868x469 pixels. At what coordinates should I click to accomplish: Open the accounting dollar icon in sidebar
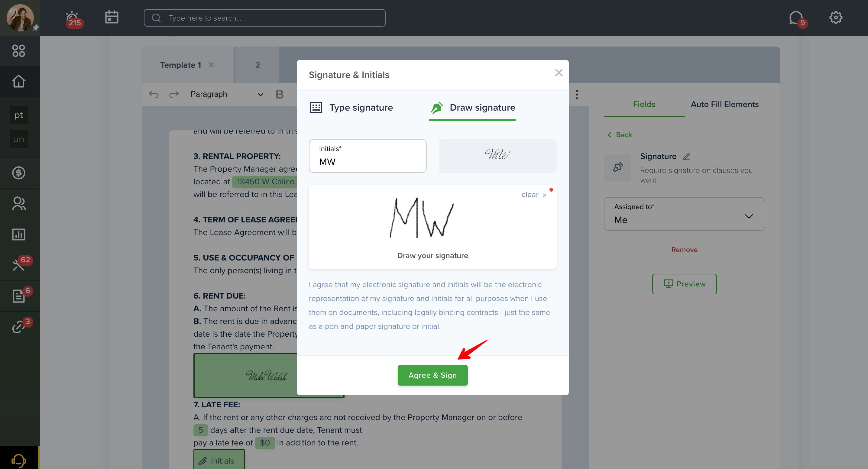(18, 173)
